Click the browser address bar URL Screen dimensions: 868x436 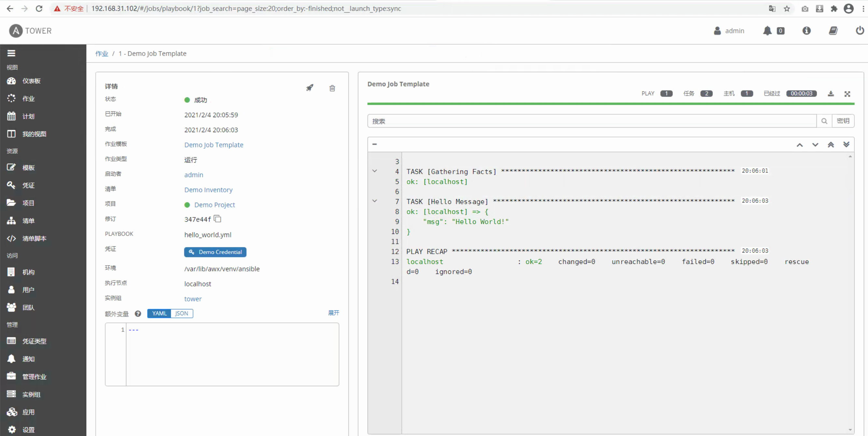246,8
